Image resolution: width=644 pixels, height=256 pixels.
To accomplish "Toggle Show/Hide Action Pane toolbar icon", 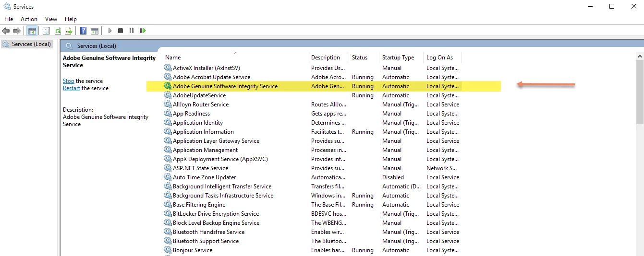I will pyautogui.click(x=95, y=31).
